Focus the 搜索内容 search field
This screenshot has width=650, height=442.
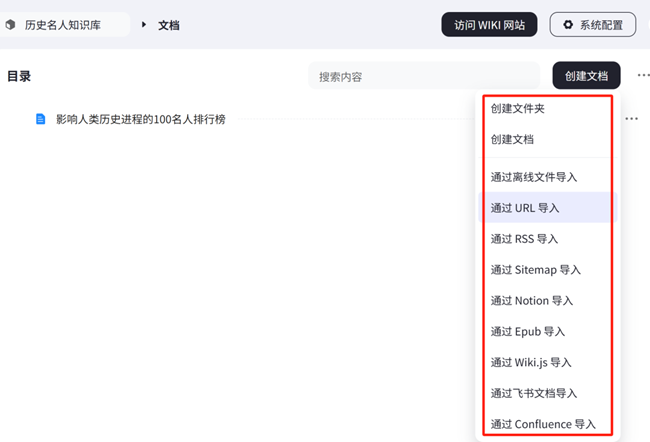coord(424,76)
